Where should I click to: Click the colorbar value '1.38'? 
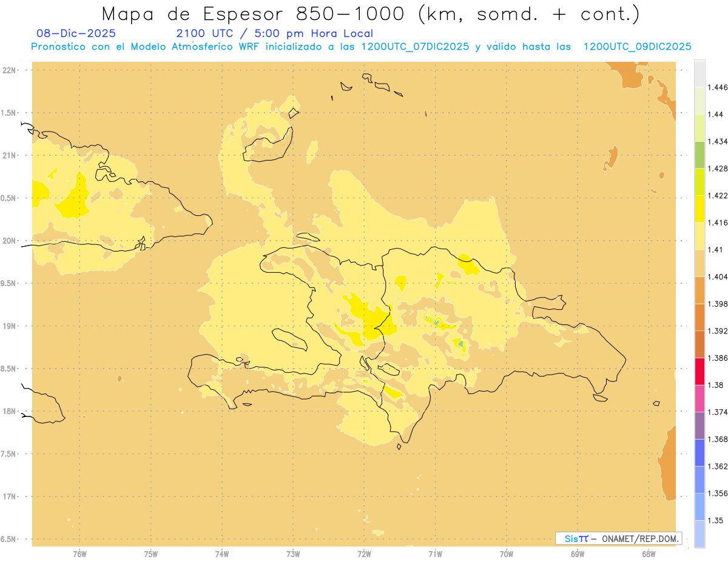click(x=716, y=385)
